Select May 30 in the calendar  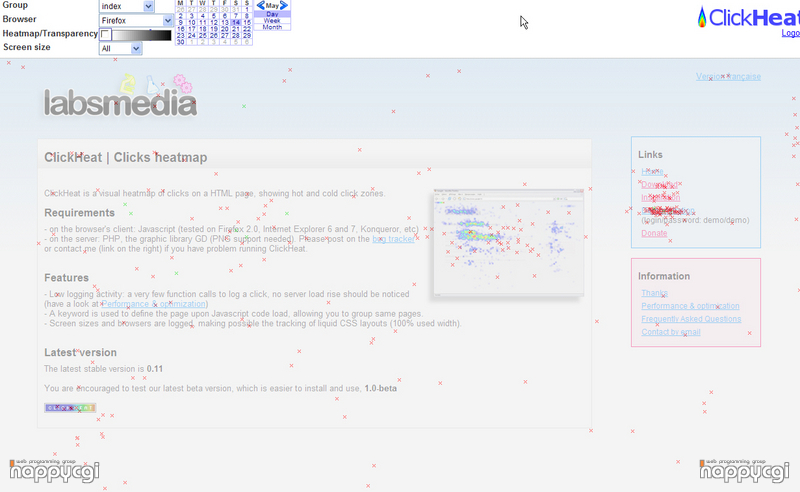click(181, 42)
